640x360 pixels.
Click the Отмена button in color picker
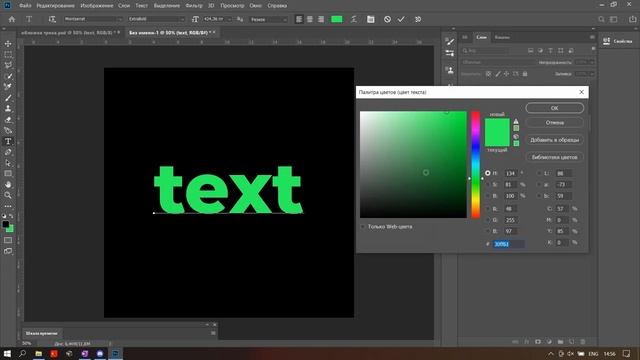click(x=554, y=122)
